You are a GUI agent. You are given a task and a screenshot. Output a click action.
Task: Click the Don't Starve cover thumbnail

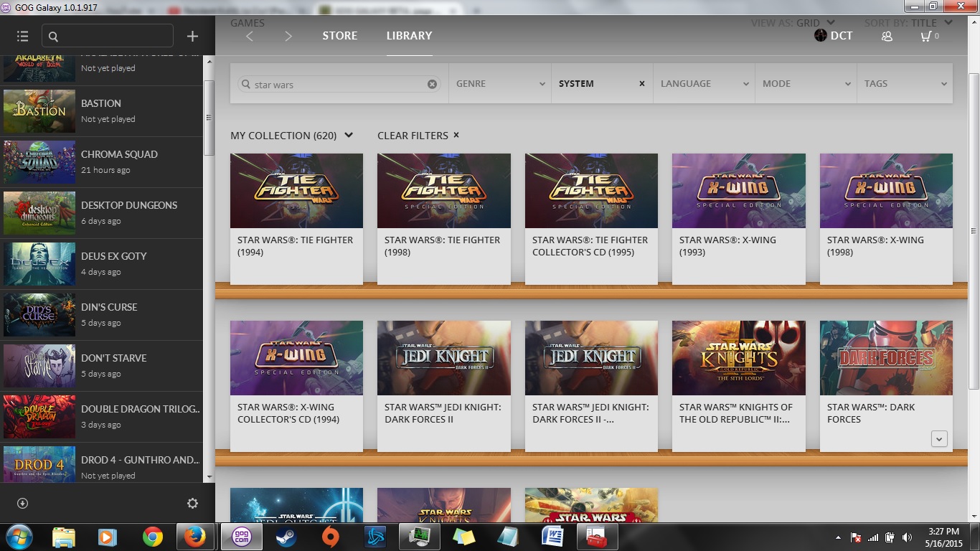(39, 366)
